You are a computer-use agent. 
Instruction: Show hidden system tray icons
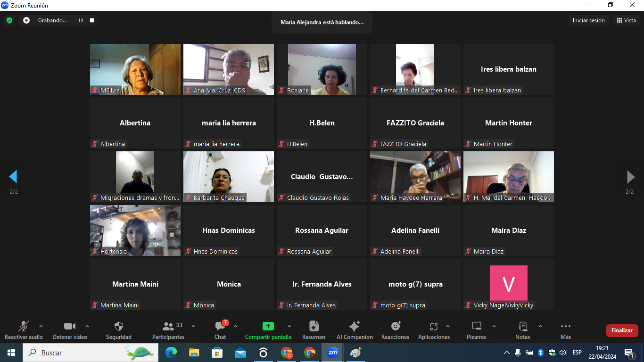point(507,353)
